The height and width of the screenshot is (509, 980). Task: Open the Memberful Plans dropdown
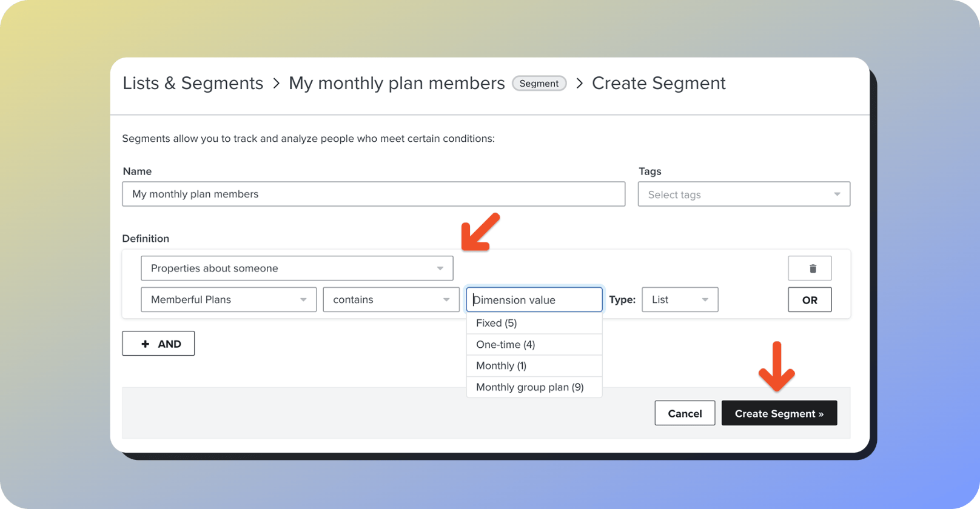(x=228, y=300)
